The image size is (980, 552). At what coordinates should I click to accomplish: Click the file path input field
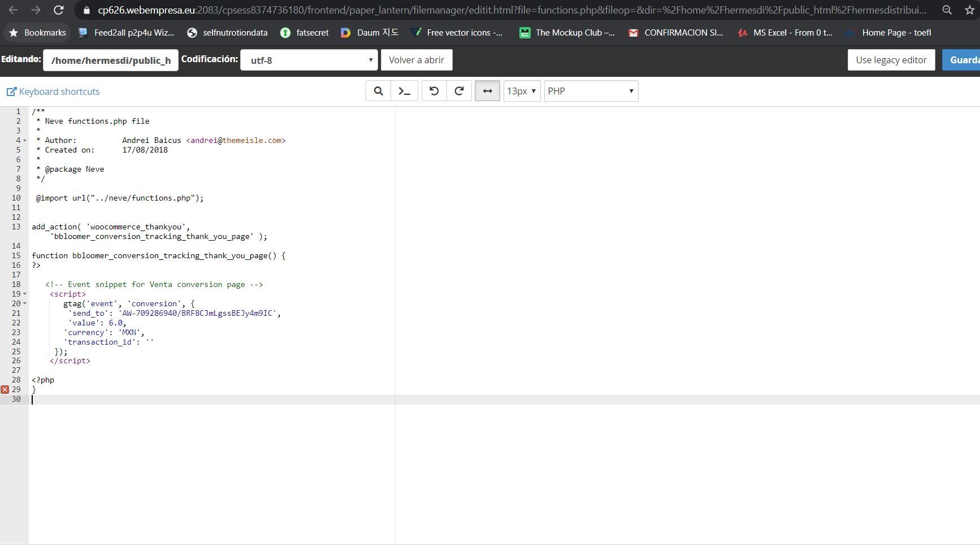[111, 60]
